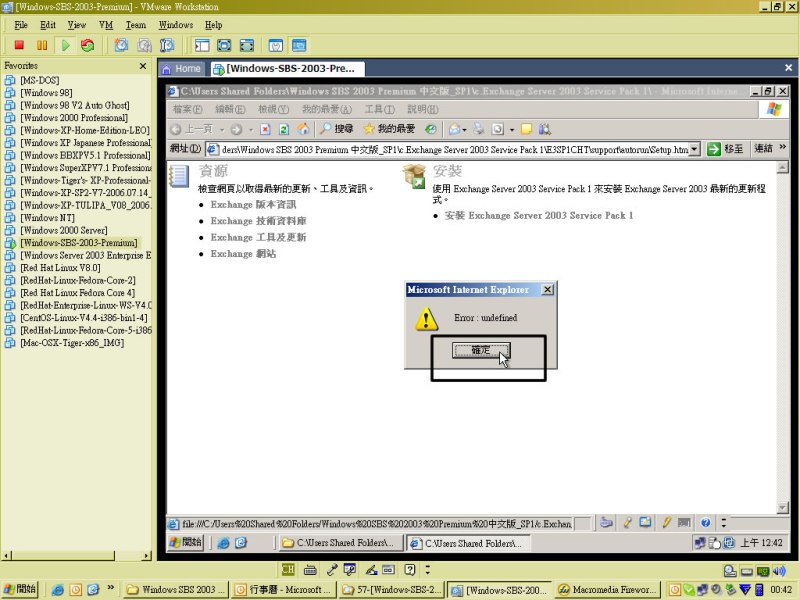800x600 pixels.
Task: Click the guest taskbar folder button C:\Users Shared Folders
Action: (341, 543)
